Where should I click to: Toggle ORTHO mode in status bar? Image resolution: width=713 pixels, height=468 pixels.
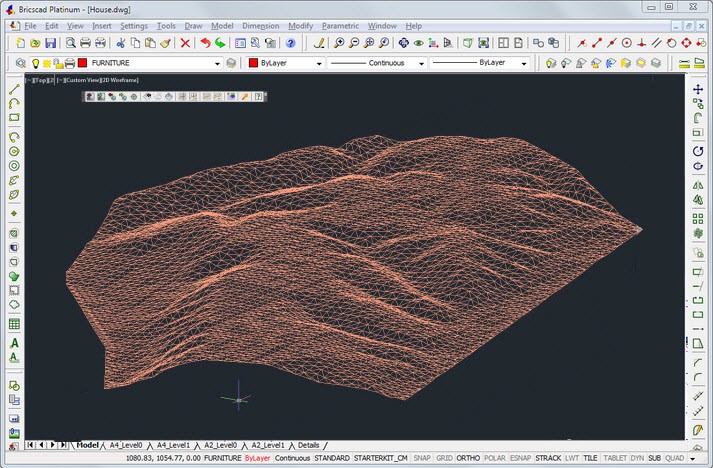pos(468,458)
